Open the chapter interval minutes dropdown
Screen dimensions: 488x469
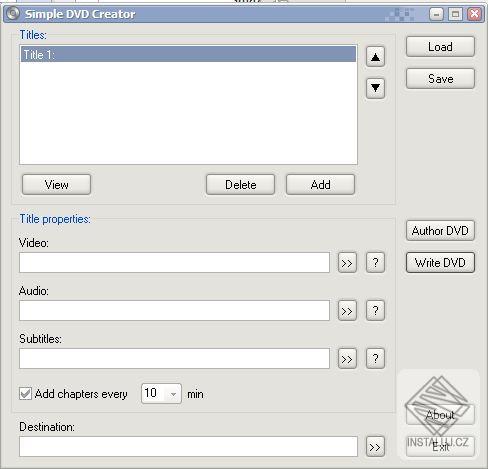(173, 394)
